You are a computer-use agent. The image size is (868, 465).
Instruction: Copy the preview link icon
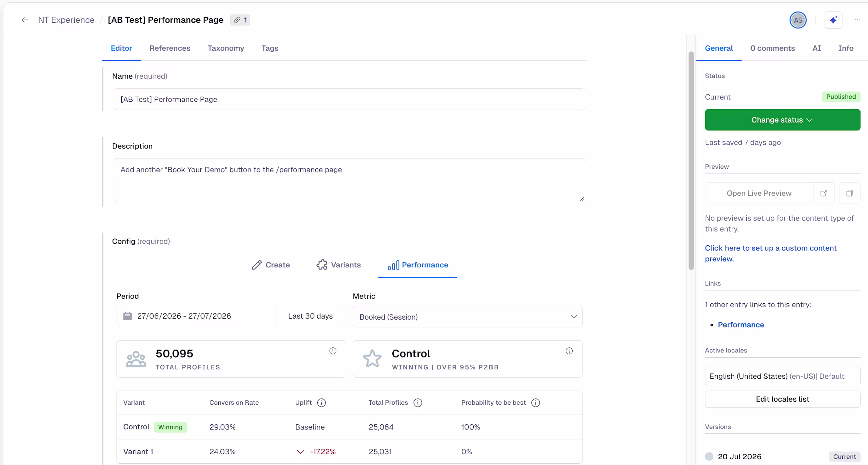tap(849, 193)
